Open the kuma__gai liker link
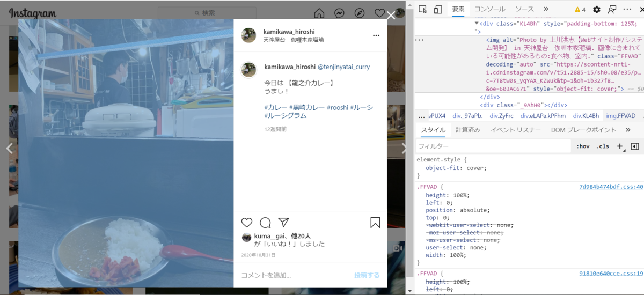Screen dimensions: 644x295 point(269,236)
